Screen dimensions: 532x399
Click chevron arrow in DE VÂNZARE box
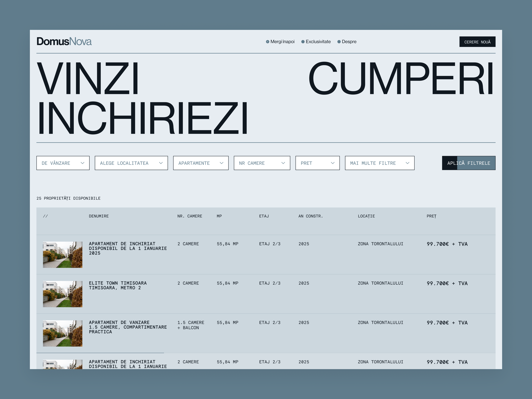(x=83, y=163)
